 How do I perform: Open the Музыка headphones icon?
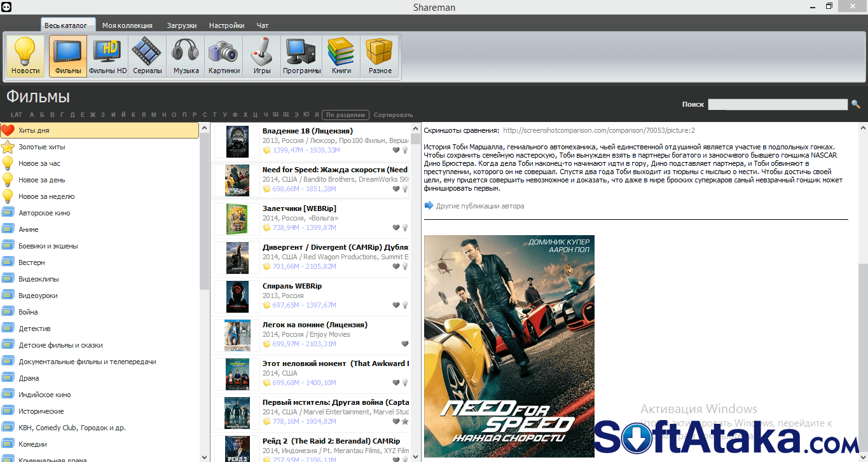coord(186,56)
